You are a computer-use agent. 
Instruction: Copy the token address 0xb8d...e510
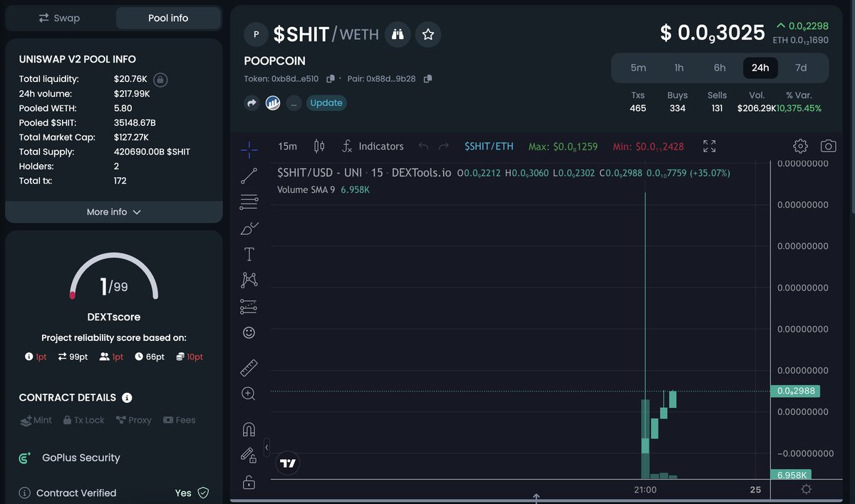[331, 79]
